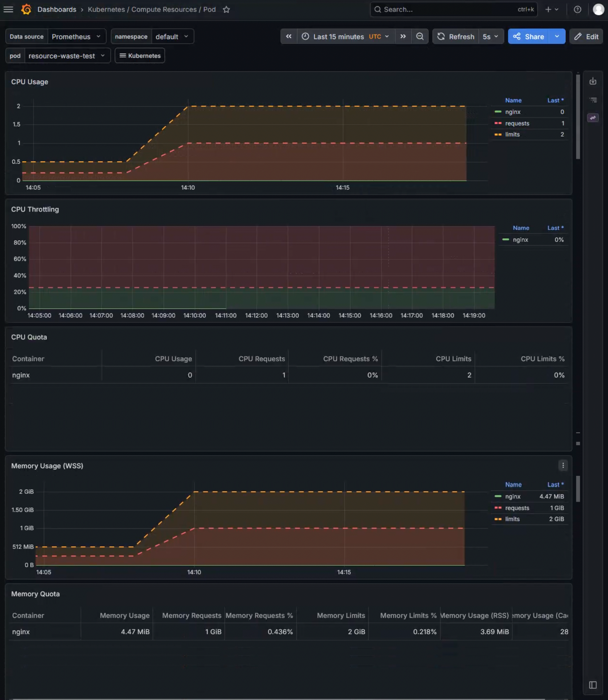Open the 5s refresh interval dropdown

(x=491, y=36)
